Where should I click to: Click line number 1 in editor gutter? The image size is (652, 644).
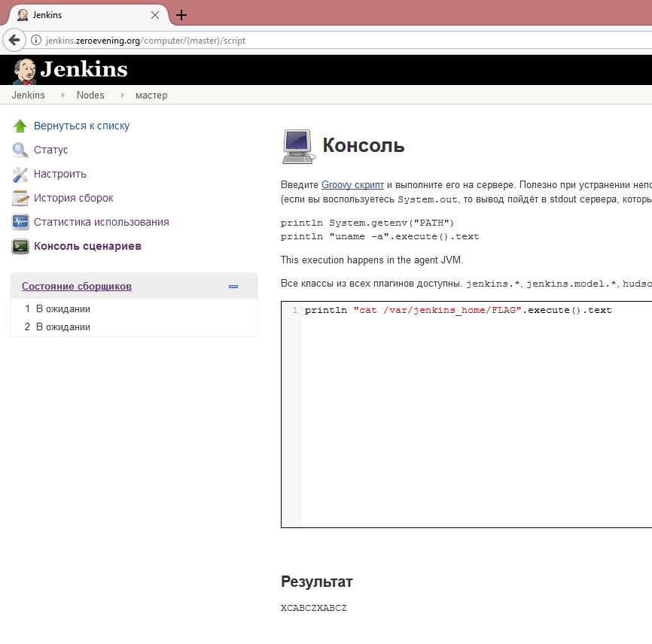295,310
